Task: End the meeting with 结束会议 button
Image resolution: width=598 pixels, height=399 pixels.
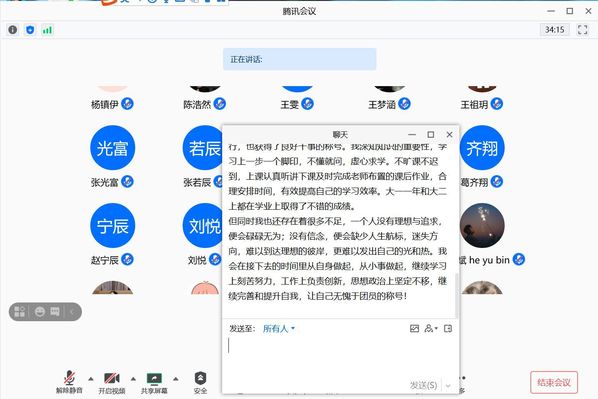Action: point(554,382)
